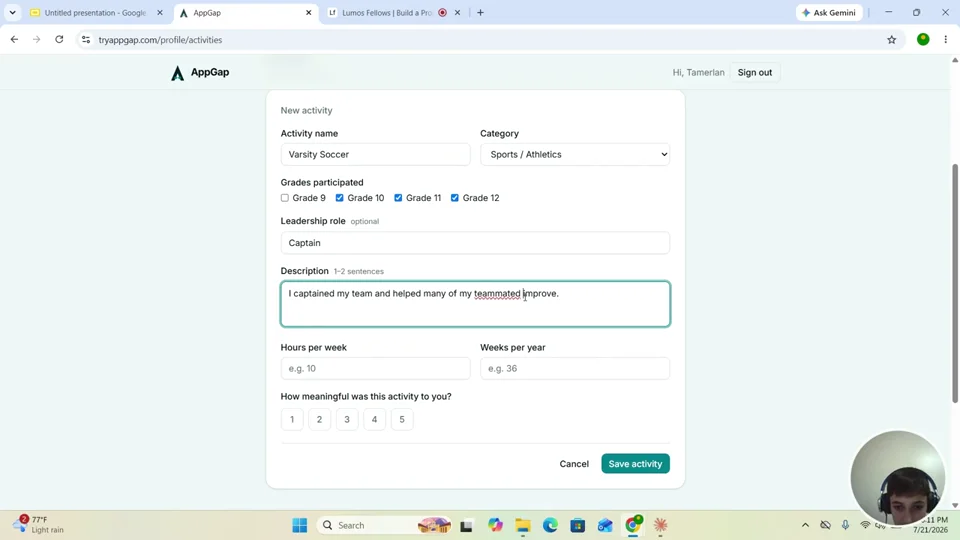Click the Save activity button
The height and width of the screenshot is (540, 960).
tap(635, 463)
